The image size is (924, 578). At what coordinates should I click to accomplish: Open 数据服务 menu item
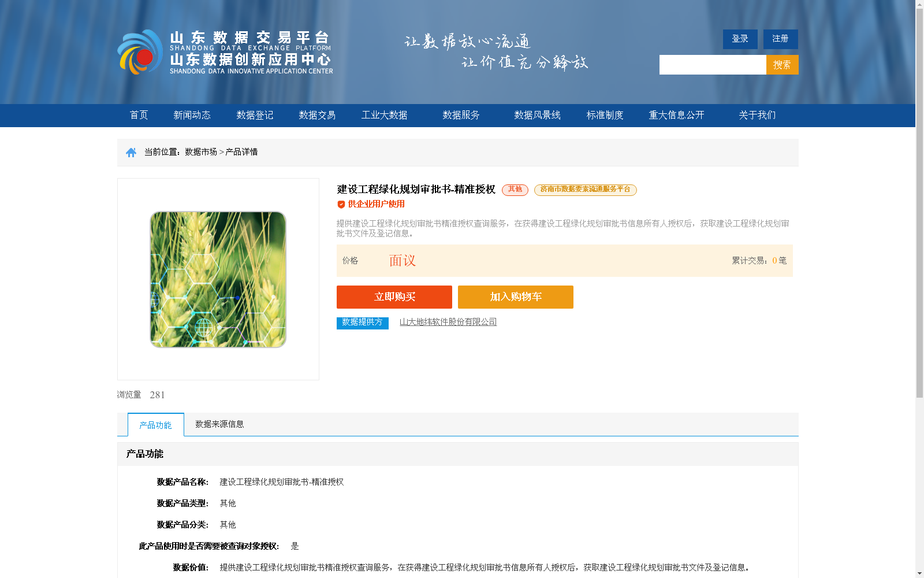point(461,115)
